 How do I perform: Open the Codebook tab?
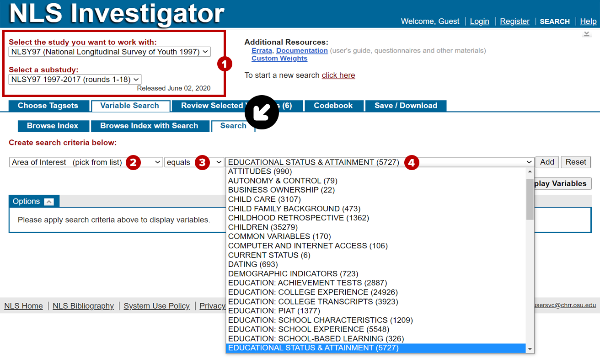pos(333,106)
